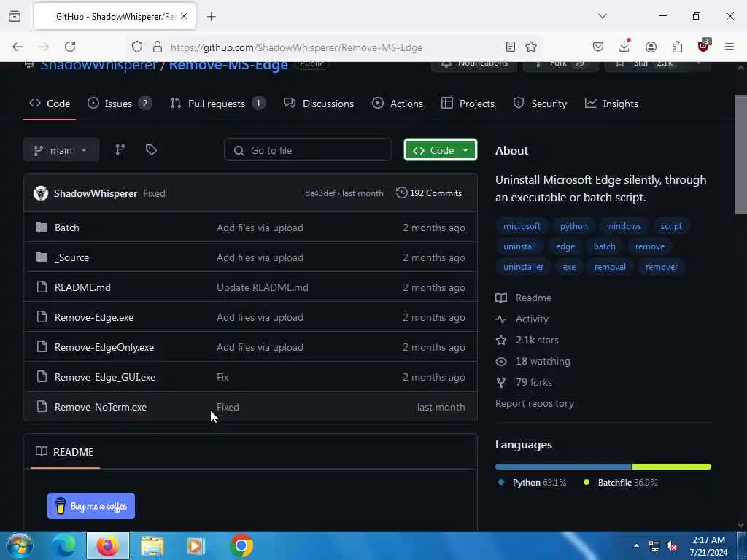Open the windows topic tag
This screenshot has width=747, height=560.
[x=624, y=226]
